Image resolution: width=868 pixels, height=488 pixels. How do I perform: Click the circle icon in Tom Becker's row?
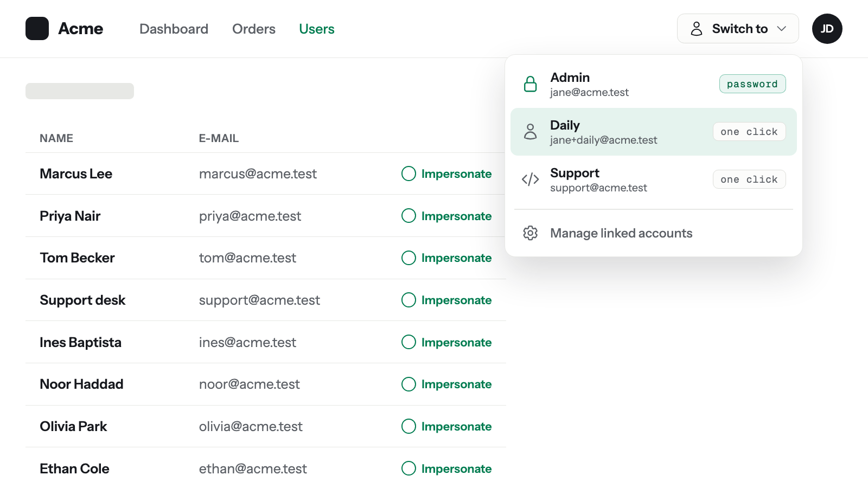pos(409,258)
